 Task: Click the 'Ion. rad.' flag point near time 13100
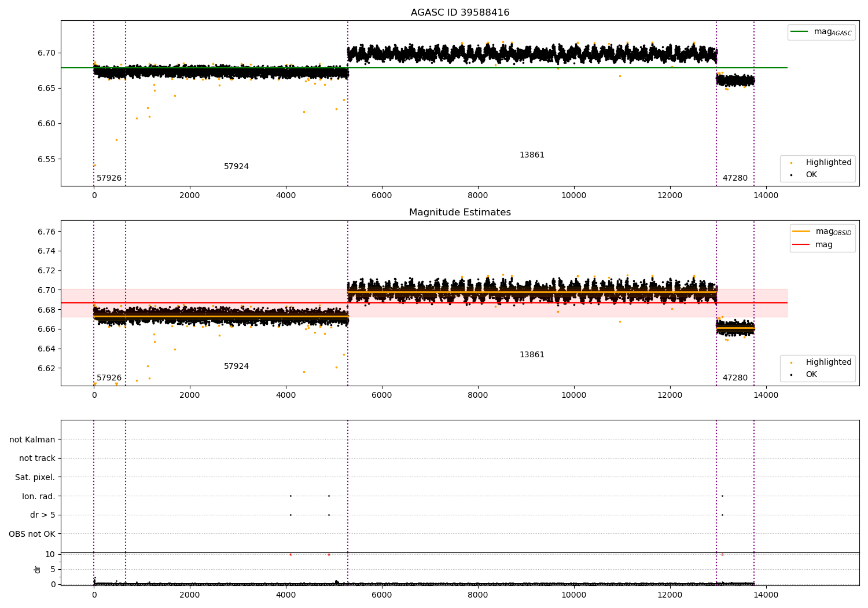pos(722,496)
